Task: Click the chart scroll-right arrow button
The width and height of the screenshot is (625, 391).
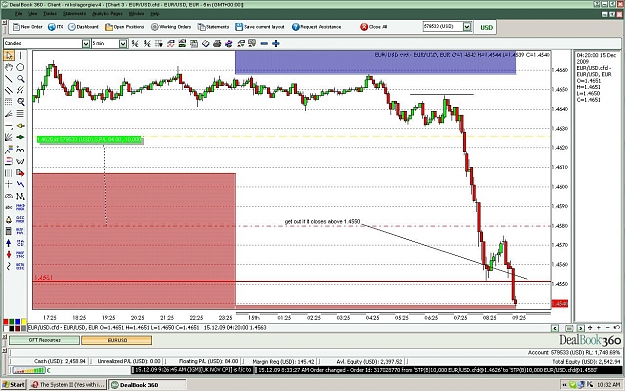Action: [580, 328]
